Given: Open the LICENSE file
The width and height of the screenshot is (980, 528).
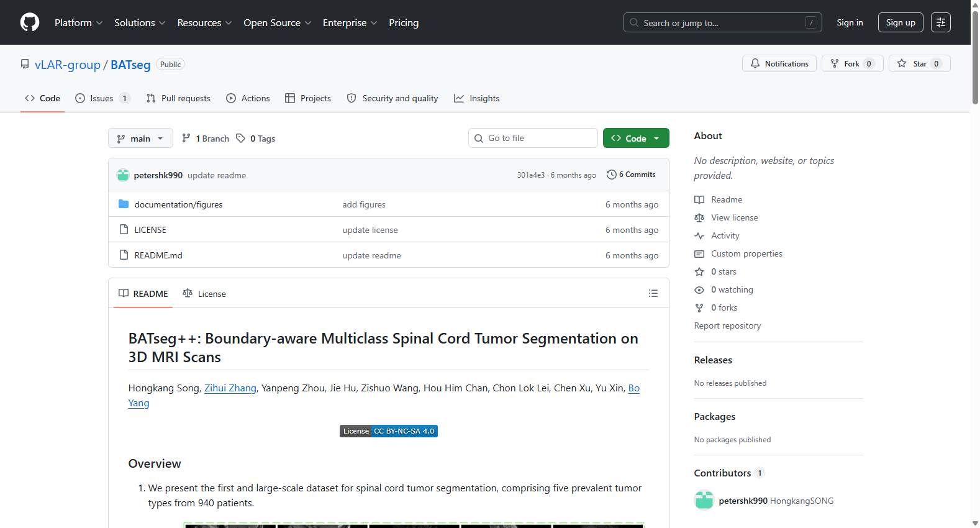Looking at the screenshot, I should (x=150, y=230).
